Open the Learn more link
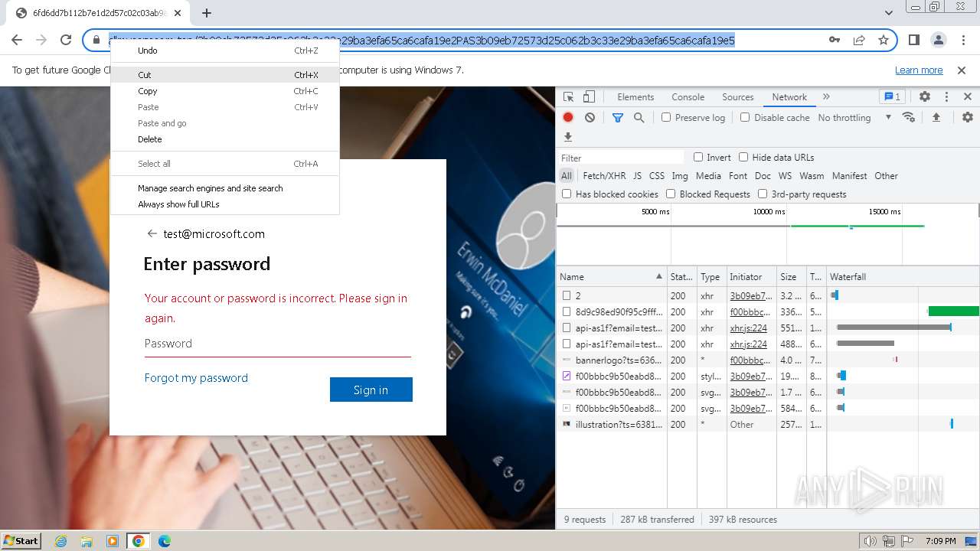This screenshot has height=551, width=980. (x=919, y=70)
